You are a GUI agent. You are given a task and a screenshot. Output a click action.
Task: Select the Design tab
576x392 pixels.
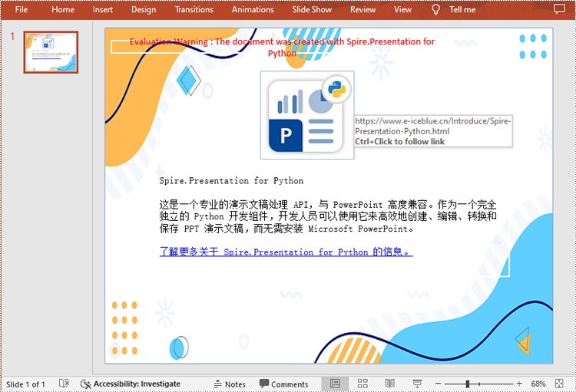tap(144, 9)
